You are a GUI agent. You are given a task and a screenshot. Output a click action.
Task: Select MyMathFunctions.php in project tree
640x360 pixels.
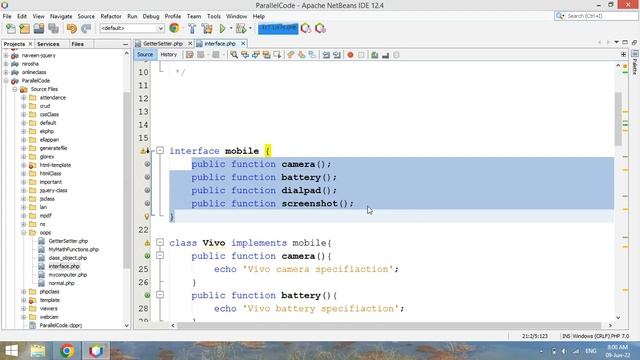(73, 249)
